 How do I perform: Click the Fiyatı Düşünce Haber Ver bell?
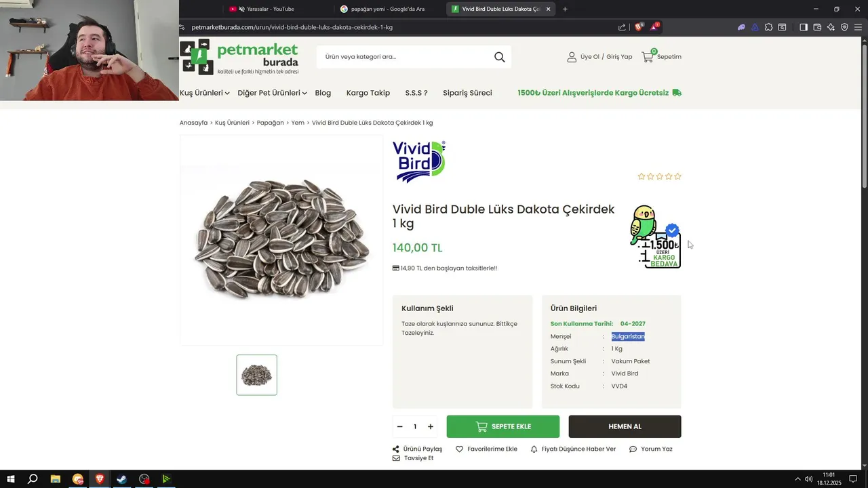tap(534, 449)
